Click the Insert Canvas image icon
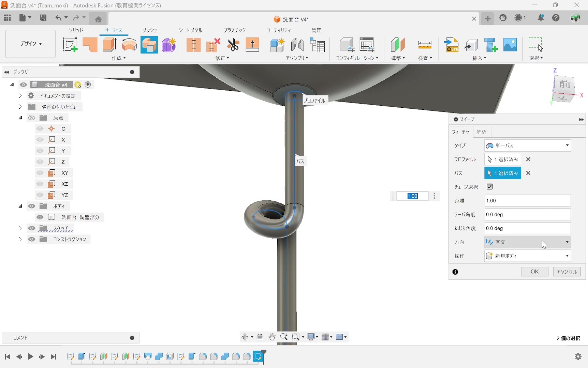This screenshot has width=588, height=368. pos(510,45)
